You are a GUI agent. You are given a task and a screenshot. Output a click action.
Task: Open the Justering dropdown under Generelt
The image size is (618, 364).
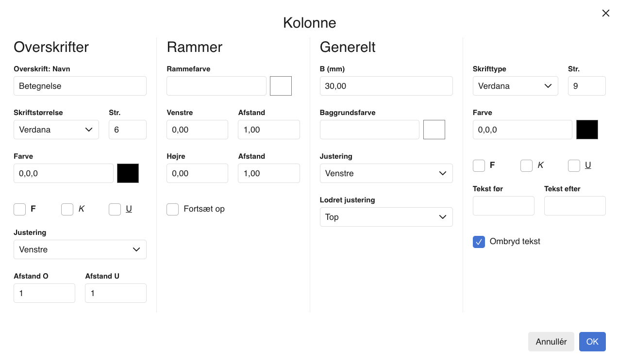386,173
